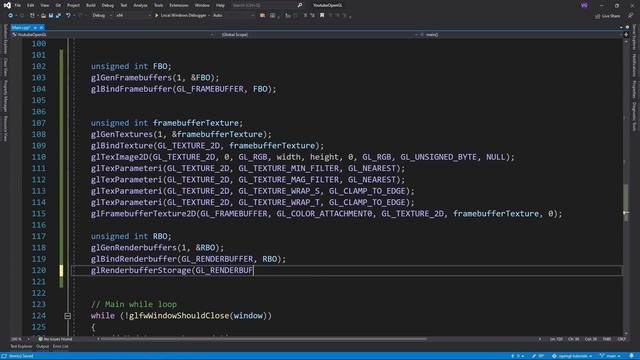Click the '// Main while loop' comment
Viewport: 640px width, 360px height.
click(x=133, y=304)
